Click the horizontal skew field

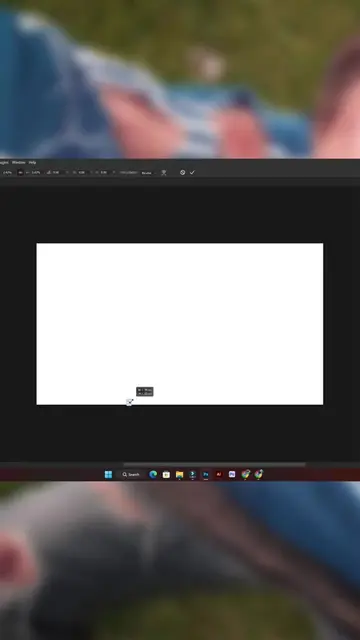tap(82, 172)
